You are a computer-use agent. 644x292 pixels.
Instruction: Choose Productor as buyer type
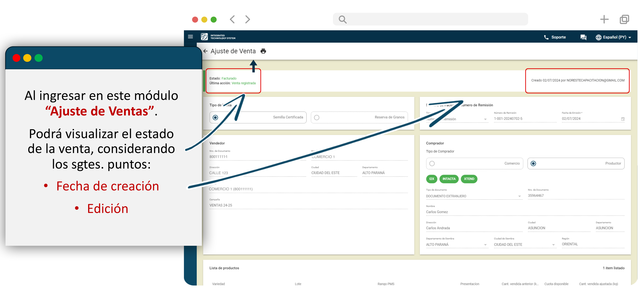pos(533,163)
